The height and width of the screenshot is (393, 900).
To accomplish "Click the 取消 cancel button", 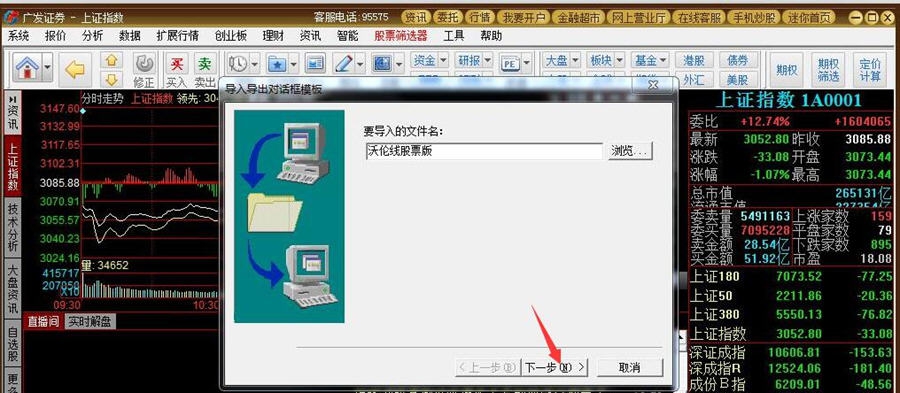I will coord(630,367).
